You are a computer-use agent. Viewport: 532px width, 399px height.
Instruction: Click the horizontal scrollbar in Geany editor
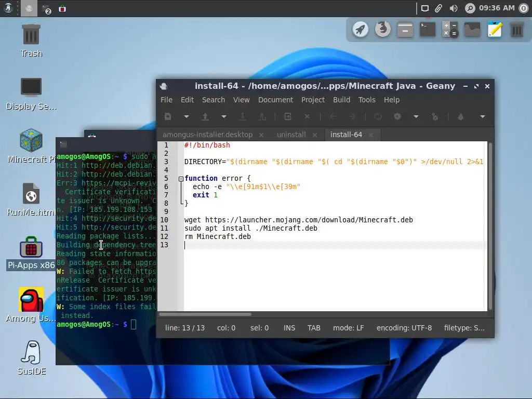205,314
